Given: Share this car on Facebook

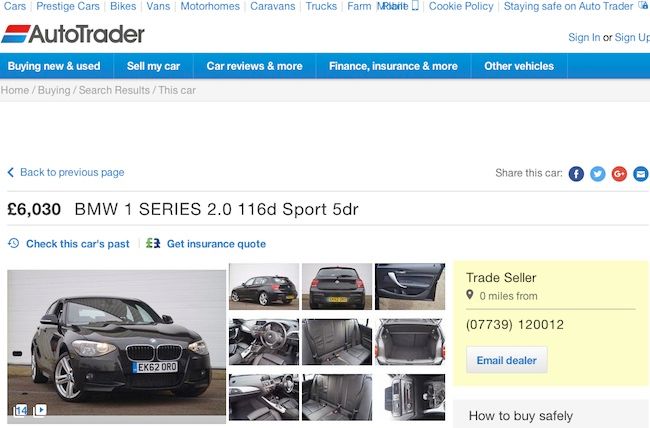Looking at the screenshot, I should (576, 174).
